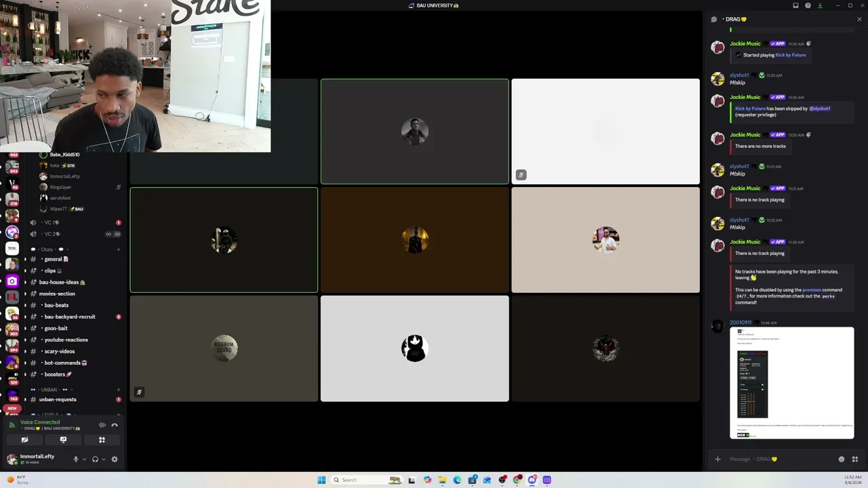Click the chat bubble icon beside DRAG
Screen dimensions: 868x488
[714, 19]
